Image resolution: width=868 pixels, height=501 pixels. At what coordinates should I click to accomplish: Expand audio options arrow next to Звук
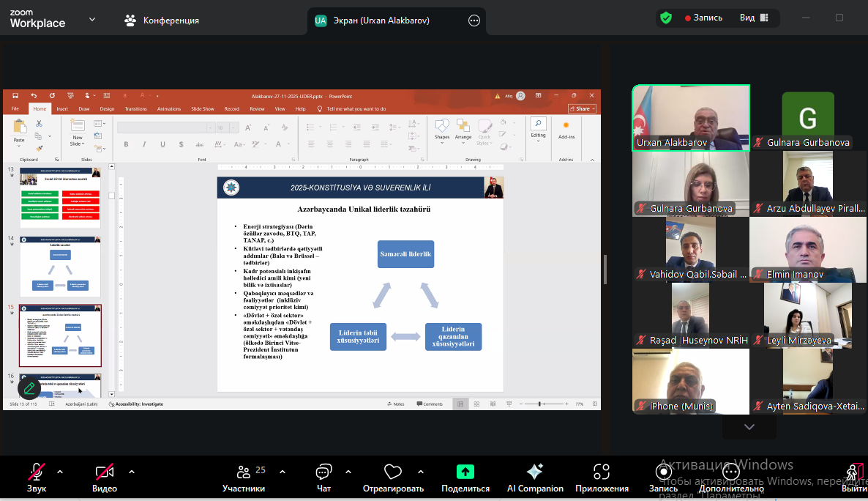click(x=60, y=472)
